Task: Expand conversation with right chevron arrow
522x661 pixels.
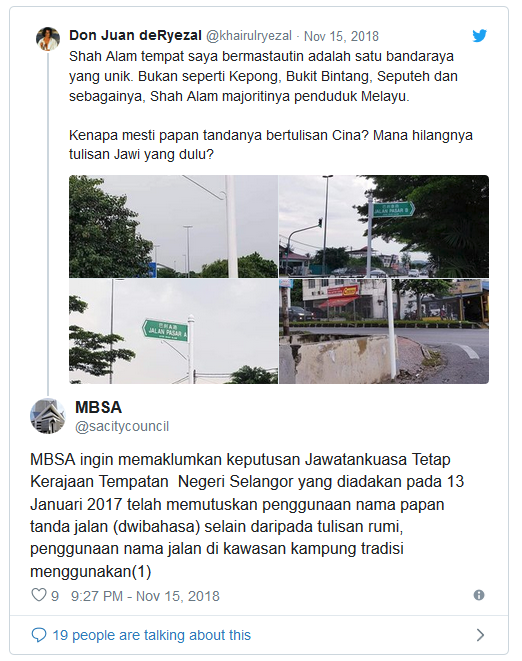Action: (x=480, y=635)
